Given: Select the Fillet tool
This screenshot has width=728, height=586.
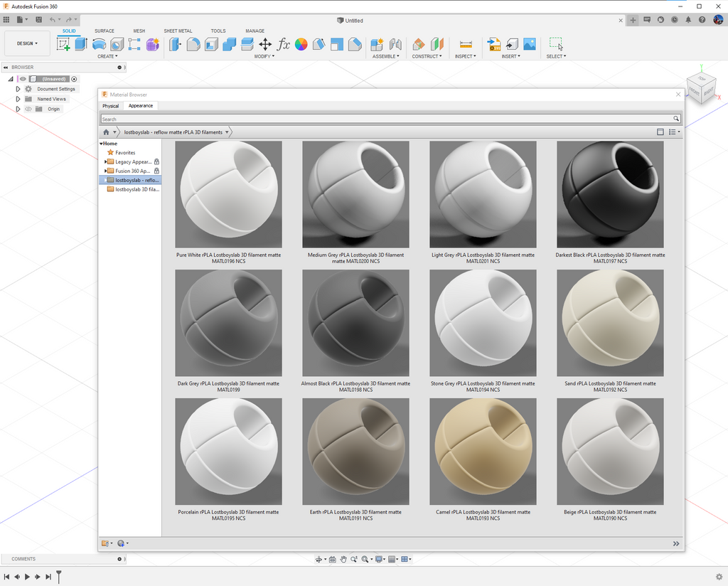Looking at the screenshot, I should click(193, 44).
